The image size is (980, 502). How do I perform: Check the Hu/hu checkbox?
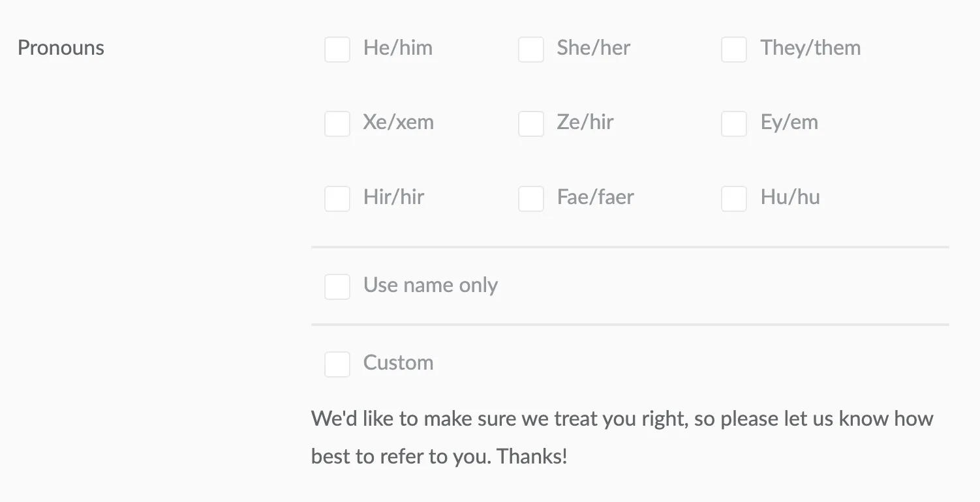click(x=734, y=198)
